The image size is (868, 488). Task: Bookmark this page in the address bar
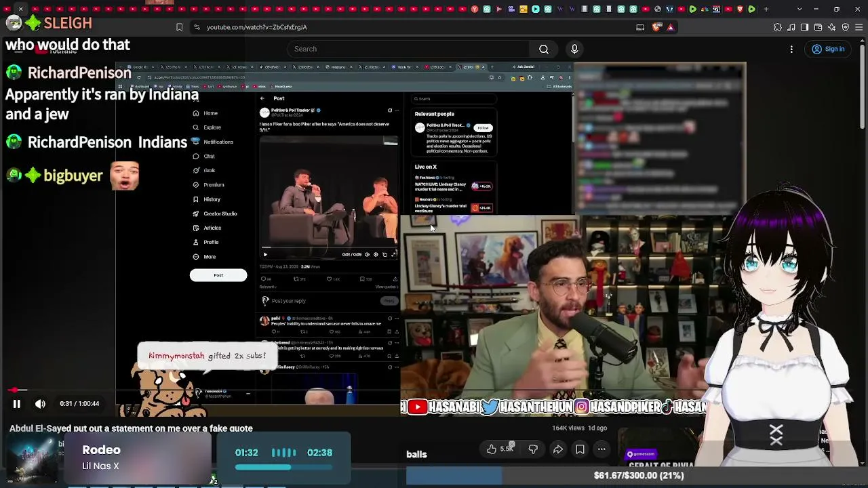click(x=179, y=27)
